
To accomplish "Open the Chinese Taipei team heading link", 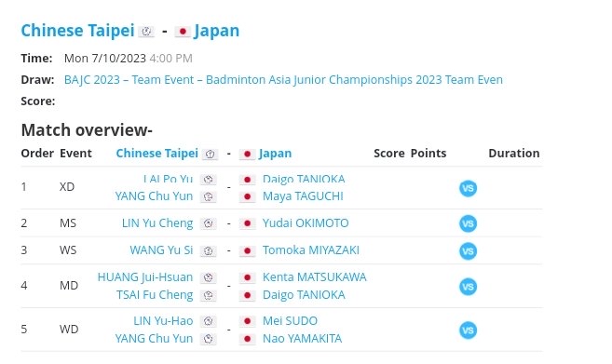I will (77, 31).
